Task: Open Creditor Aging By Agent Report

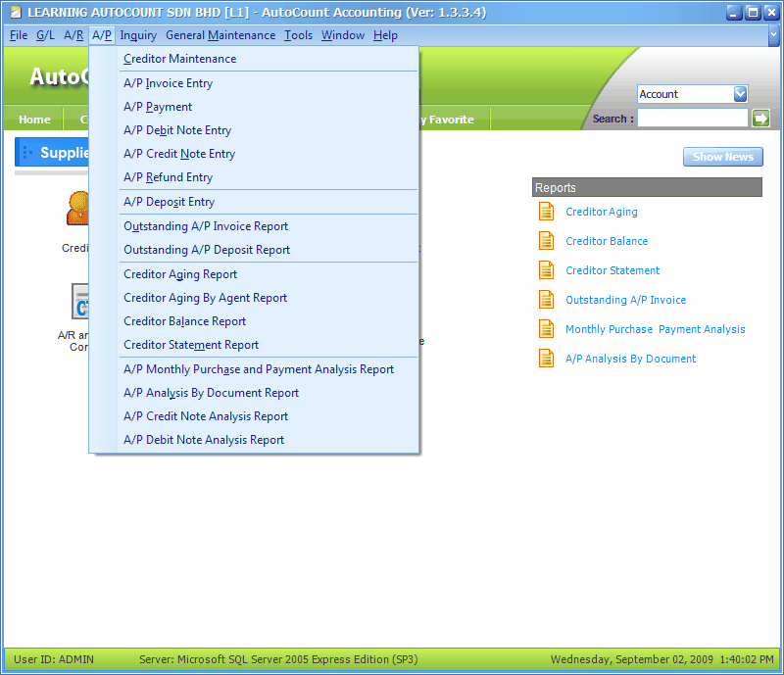Action: click(x=269, y=298)
